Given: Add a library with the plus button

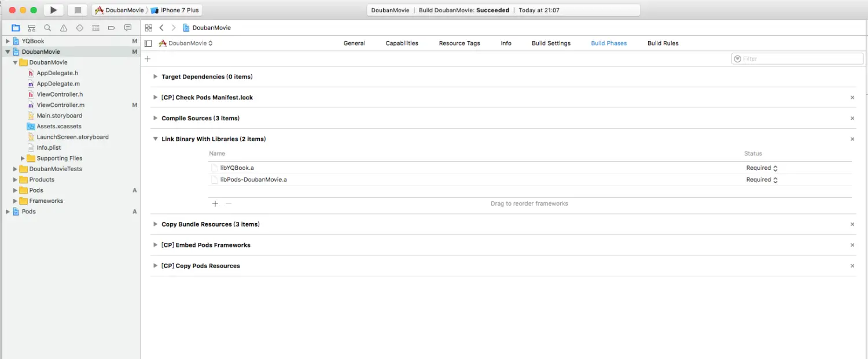Looking at the screenshot, I should (x=215, y=203).
